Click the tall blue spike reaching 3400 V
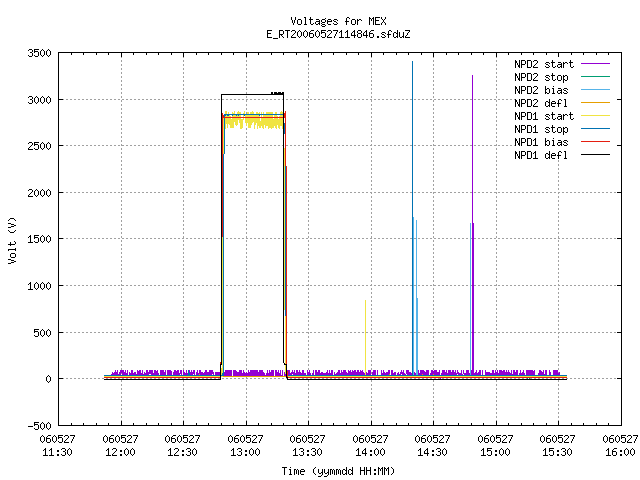 point(412,216)
